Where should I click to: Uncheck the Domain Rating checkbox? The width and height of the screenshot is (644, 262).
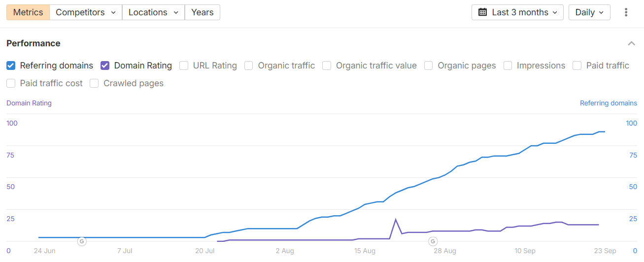tap(105, 65)
